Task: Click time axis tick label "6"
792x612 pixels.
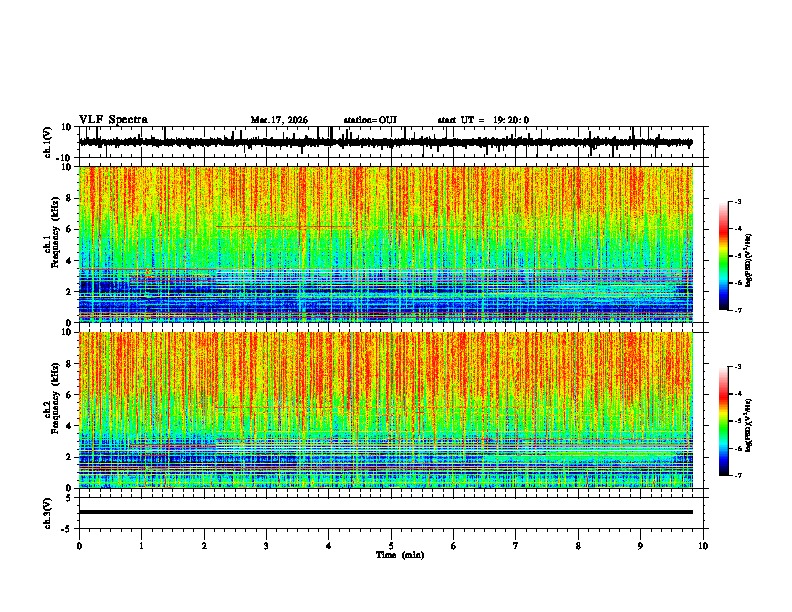Action: tap(454, 546)
